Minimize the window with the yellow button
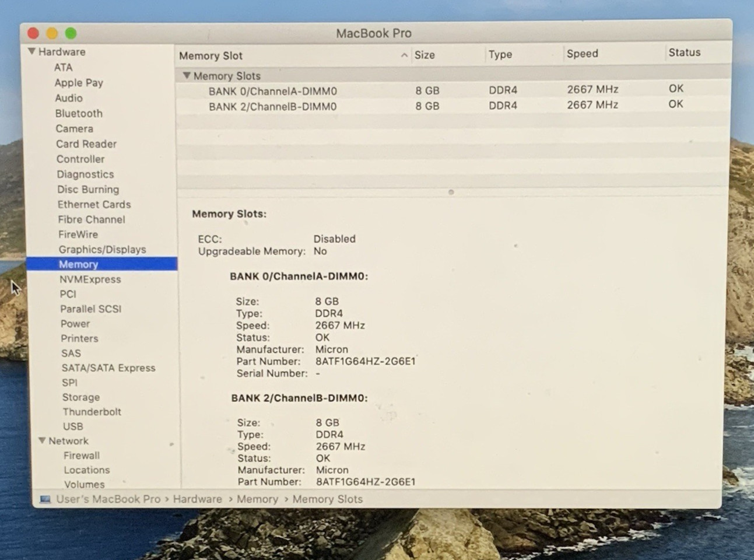The width and height of the screenshot is (754, 560). pos(52,33)
